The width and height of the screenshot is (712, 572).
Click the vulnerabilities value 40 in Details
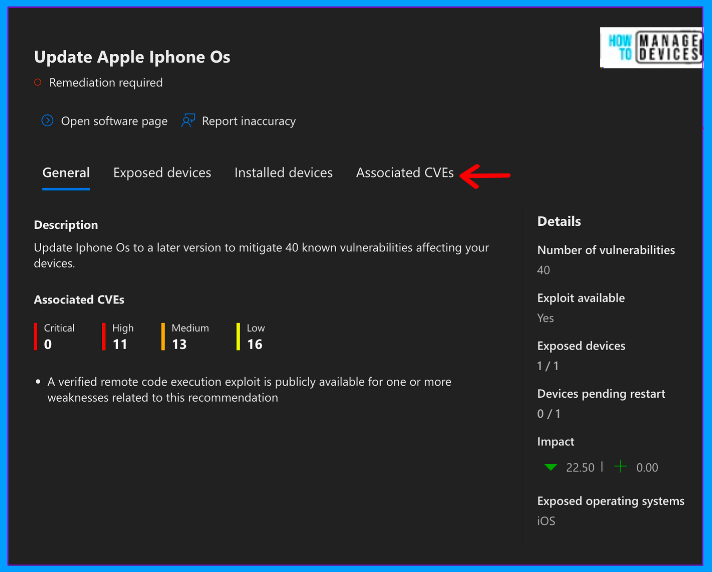point(544,270)
